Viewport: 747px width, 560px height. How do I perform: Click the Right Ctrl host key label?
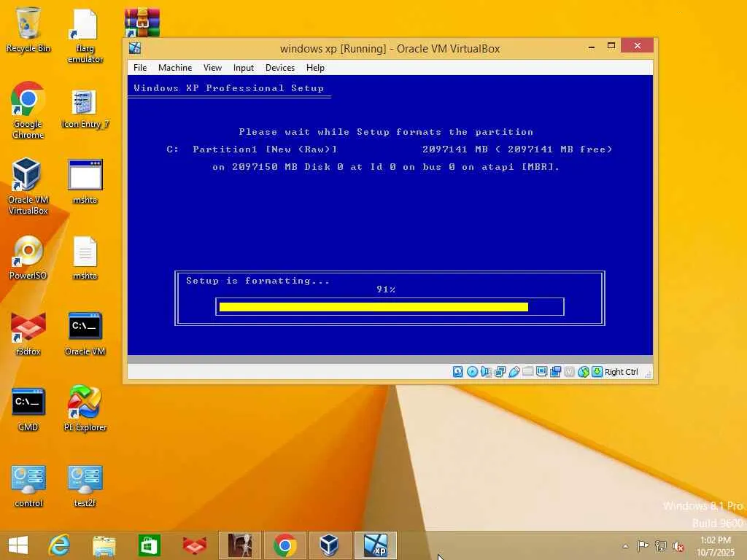[622, 372]
